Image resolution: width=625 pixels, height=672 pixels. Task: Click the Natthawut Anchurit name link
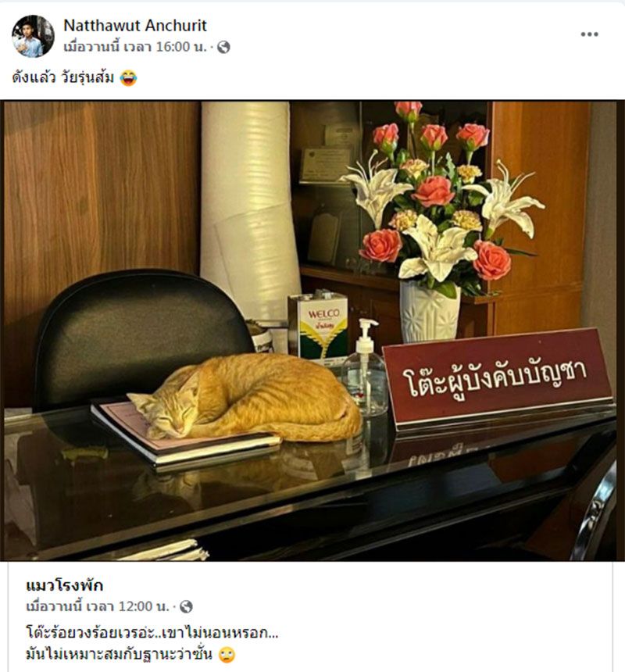pyautogui.click(x=135, y=26)
